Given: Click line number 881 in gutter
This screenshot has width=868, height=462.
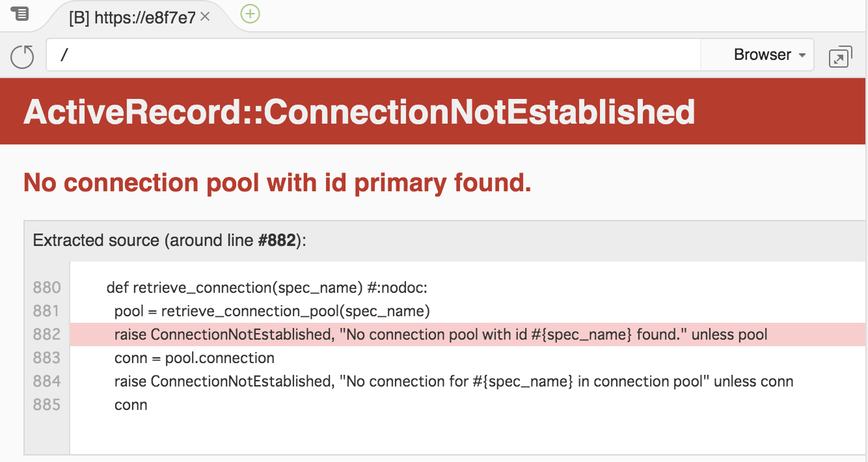Looking at the screenshot, I should click(x=47, y=311).
